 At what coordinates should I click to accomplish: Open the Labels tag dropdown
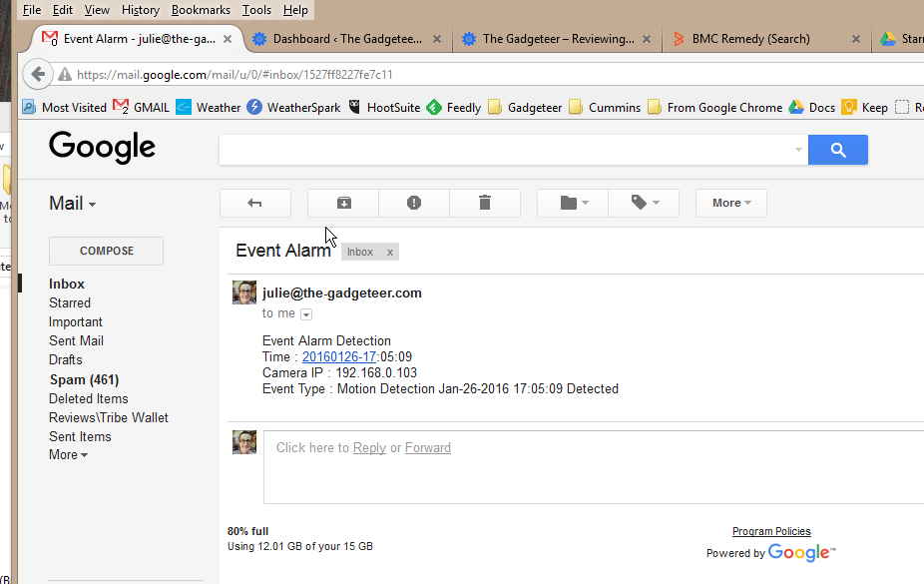[x=644, y=203]
